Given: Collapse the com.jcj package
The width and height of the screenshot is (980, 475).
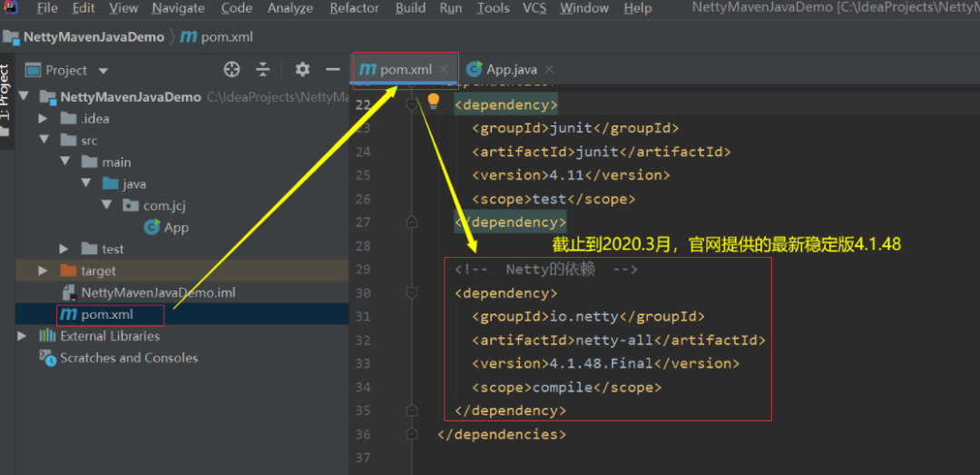Looking at the screenshot, I should tap(107, 205).
